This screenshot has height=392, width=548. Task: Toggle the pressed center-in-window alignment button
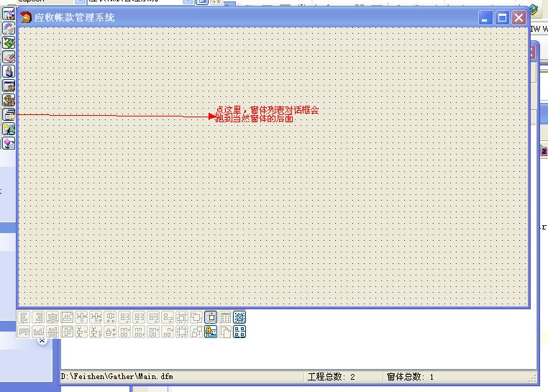click(211, 317)
